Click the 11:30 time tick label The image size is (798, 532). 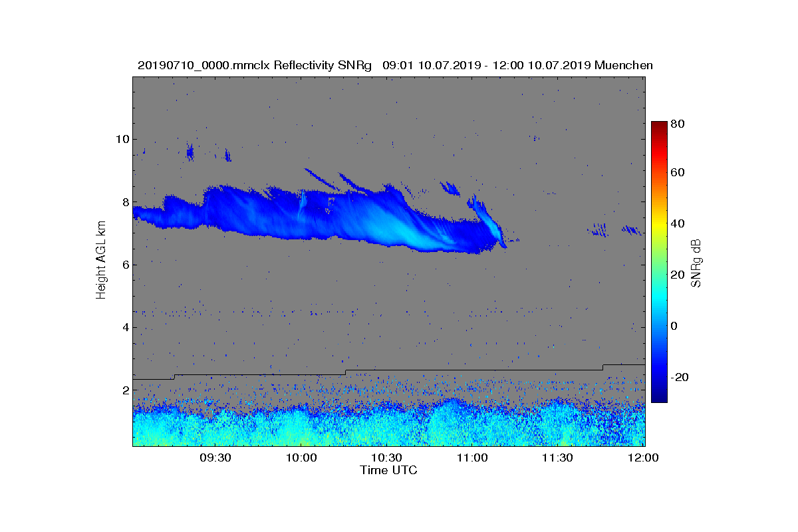pos(558,458)
